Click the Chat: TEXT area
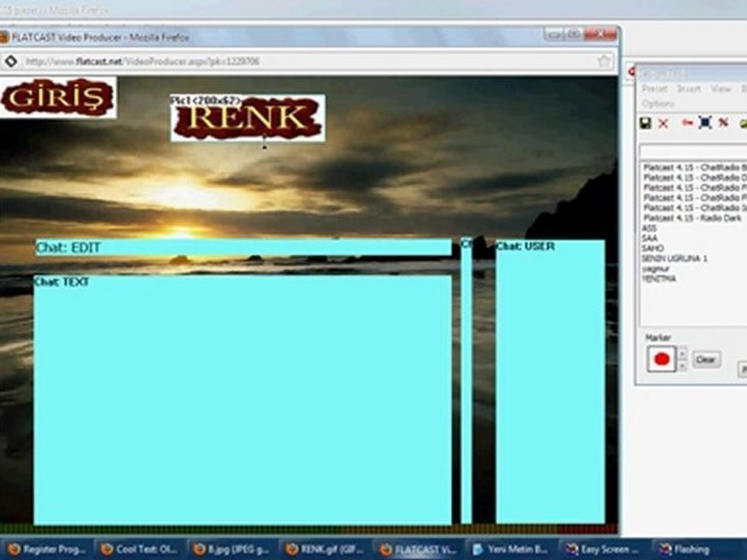 tap(243, 400)
